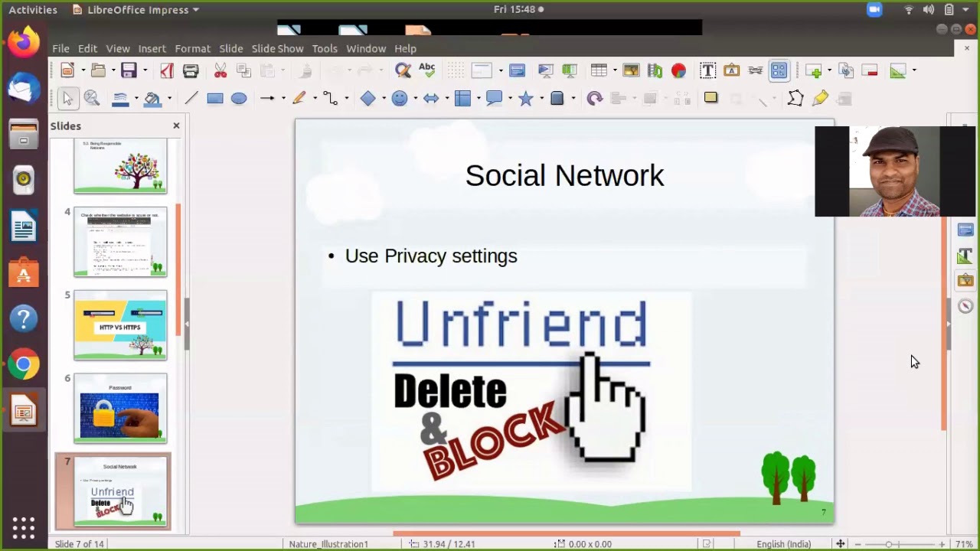Start slideshow from first slide icon

545,70
